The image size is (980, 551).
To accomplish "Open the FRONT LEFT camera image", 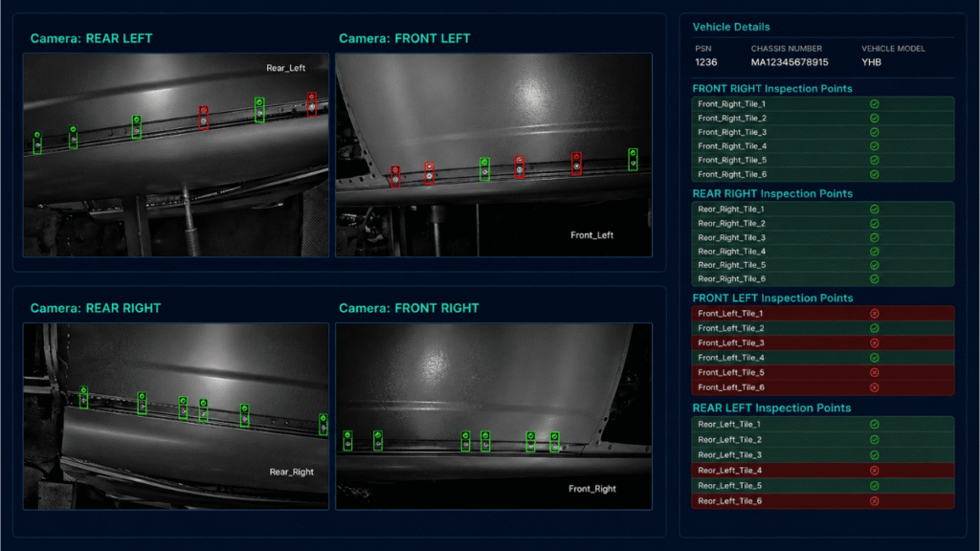I will point(494,155).
